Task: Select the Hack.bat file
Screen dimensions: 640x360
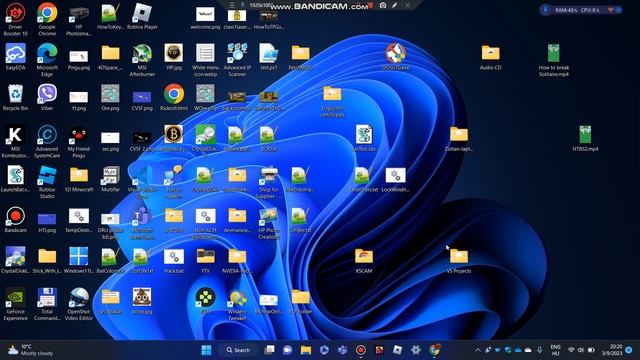Action: [174, 260]
